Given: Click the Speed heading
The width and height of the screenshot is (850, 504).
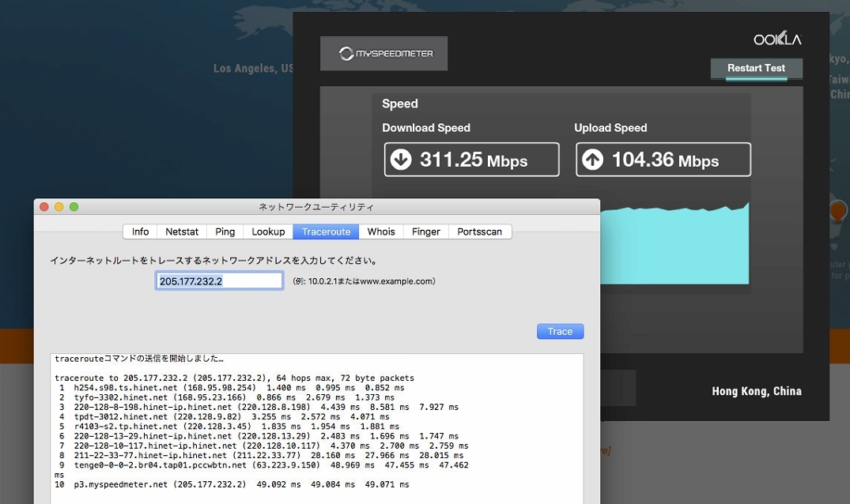Looking at the screenshot, I should [x=400, y=103].
